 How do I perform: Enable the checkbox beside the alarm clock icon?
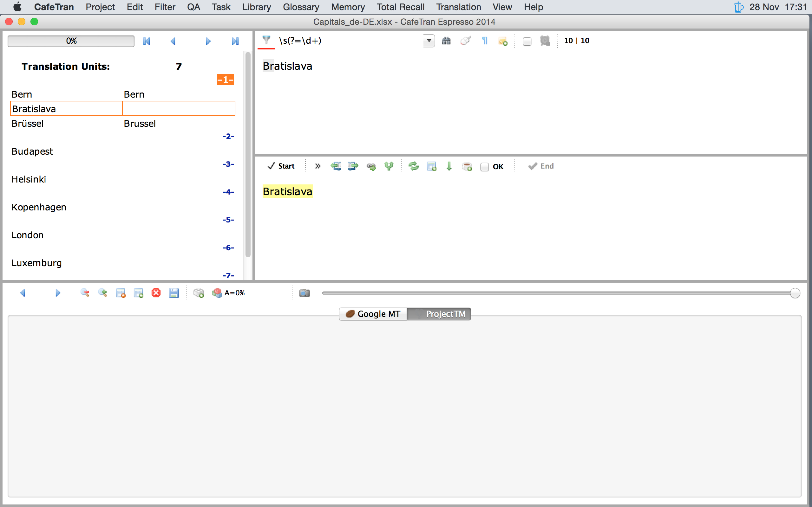(x=527, y=42)
